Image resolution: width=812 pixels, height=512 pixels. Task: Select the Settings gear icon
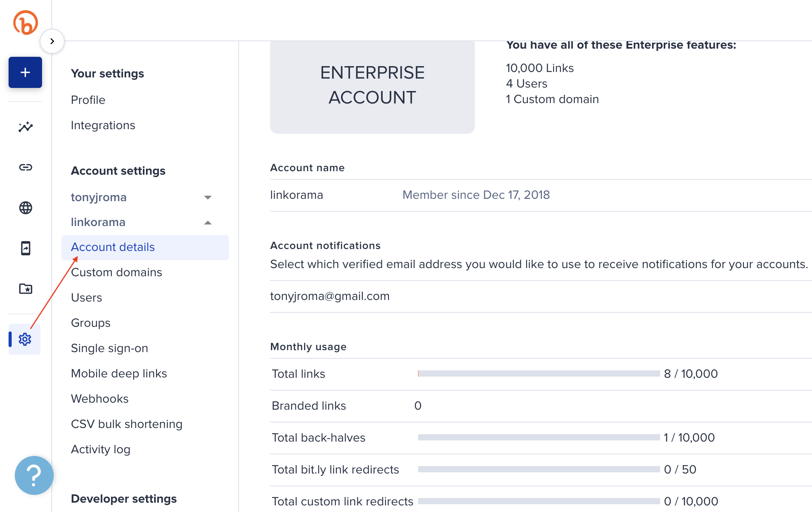pos(25,339)
